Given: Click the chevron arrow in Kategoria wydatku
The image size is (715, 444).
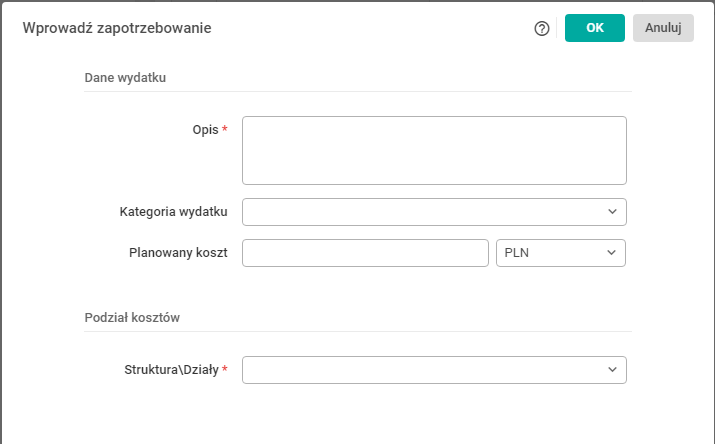Looking at the screenshot, I should (x=612, y=212).
